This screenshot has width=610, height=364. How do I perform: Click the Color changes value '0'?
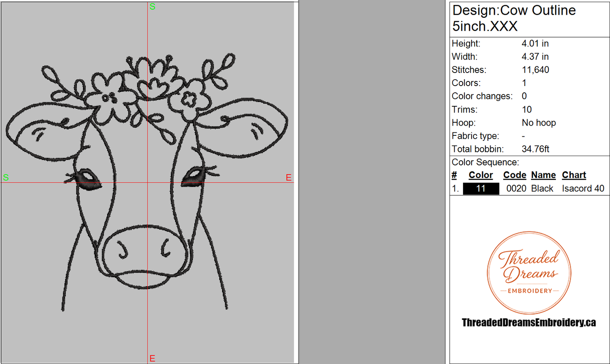524,96
